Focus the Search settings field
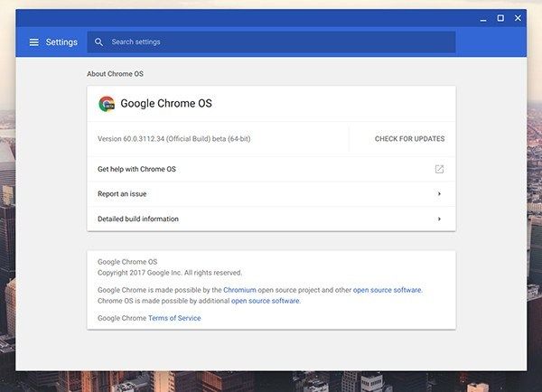 point(271,42)
